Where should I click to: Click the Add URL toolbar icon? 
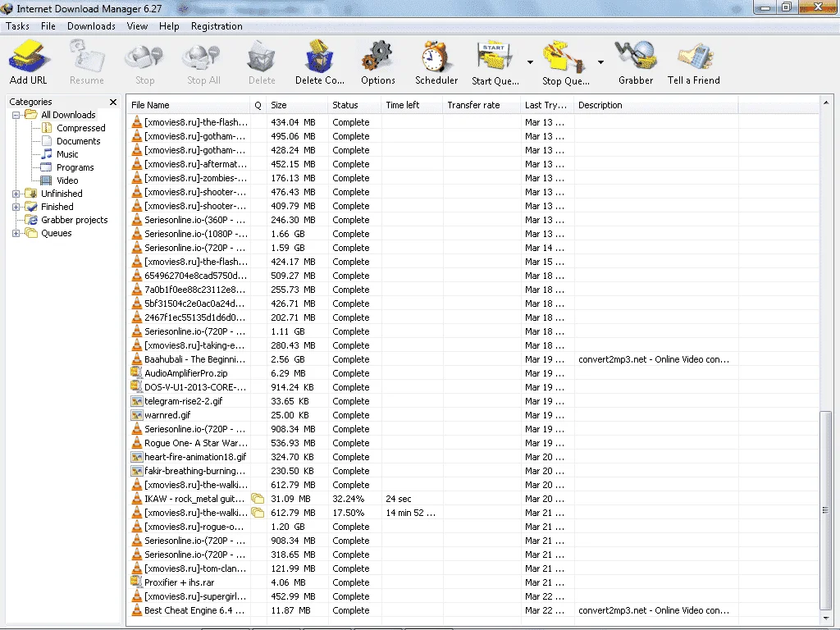click(x=29, y=57)
